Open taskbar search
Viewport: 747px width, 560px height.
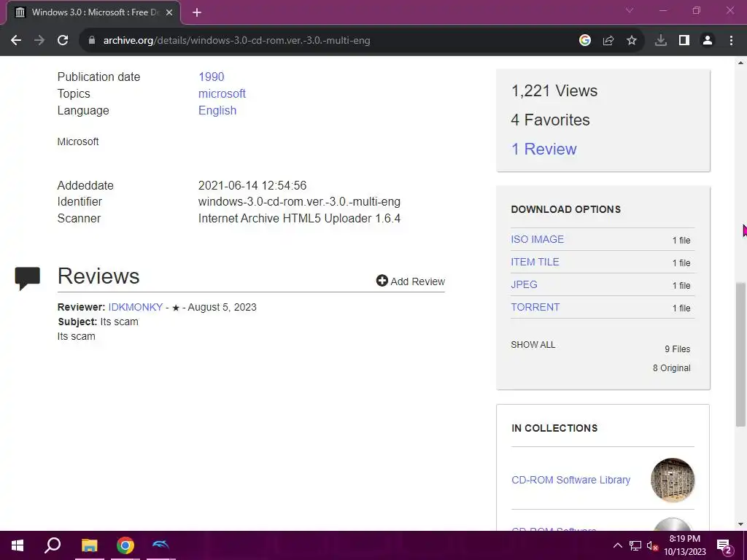pos(53,545)
